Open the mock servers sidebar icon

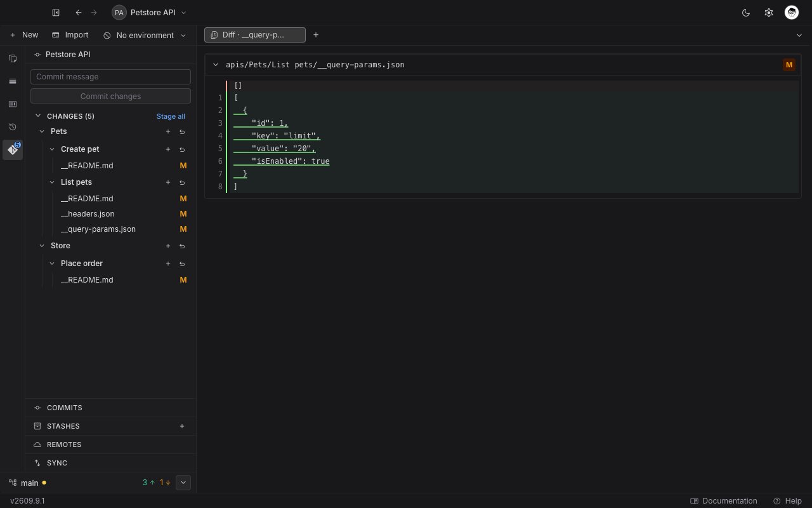(x=13, y=104)
